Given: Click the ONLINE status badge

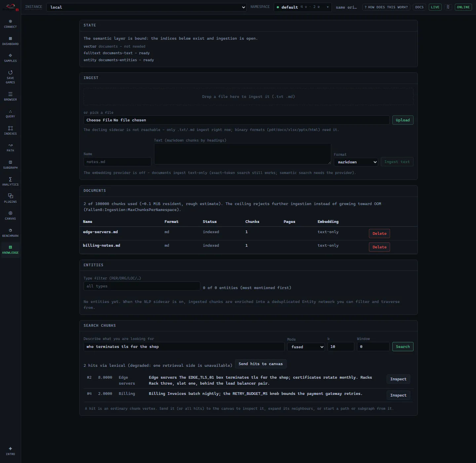Looking at the screenshot, I should coord(463,7).
